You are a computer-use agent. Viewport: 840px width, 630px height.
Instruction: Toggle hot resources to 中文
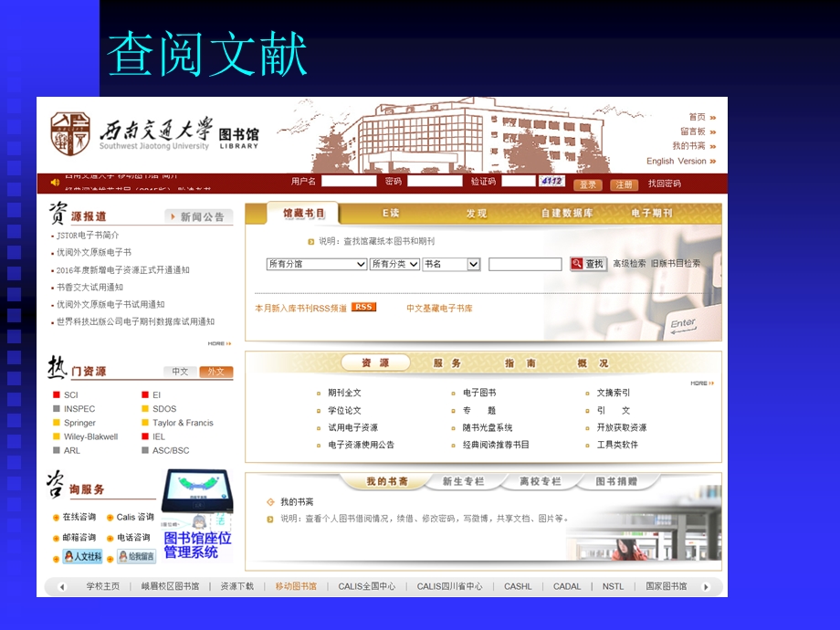pos(180,372)
